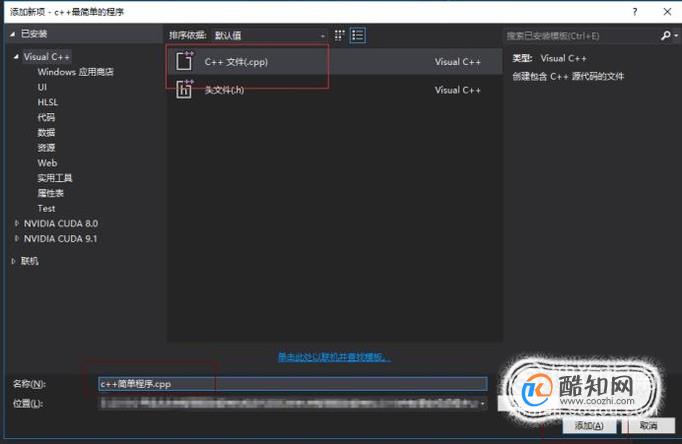Click the C++ file (.cpp) template icon

(x=184, y=60)
